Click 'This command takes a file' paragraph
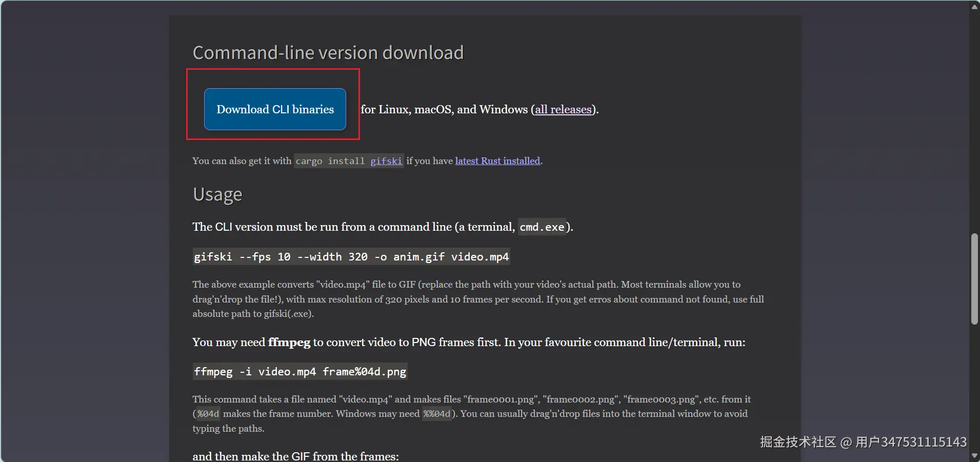Screen dimensions: 980x462 [471, 414]
